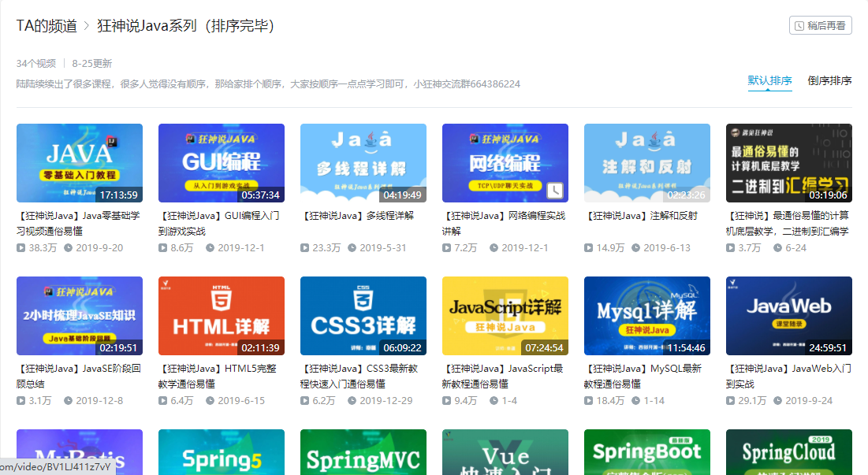The height and width of the screenshot is (475, 868).
Task: Click play count icon beside 9.4万
Action: pyautogui.click(x=447, y=400)
